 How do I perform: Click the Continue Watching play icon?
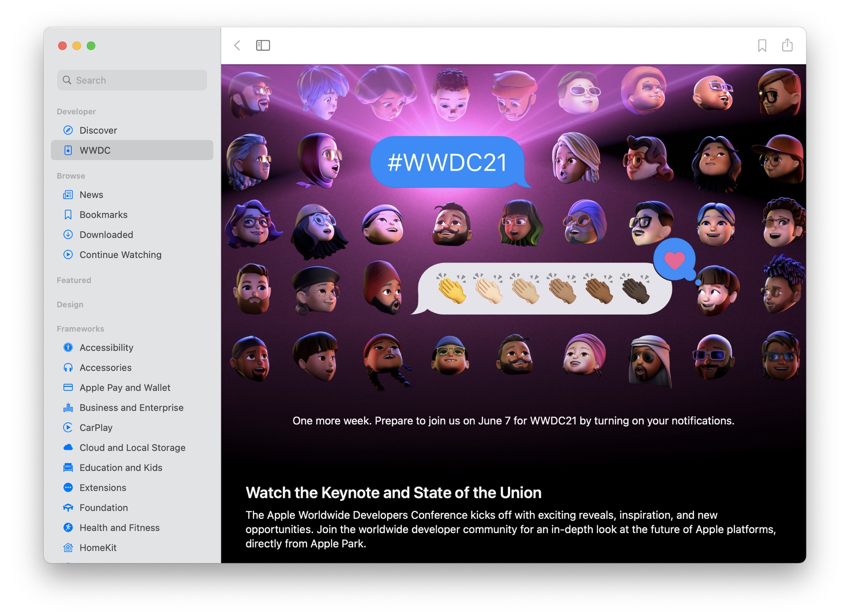[x=68, y=254]
